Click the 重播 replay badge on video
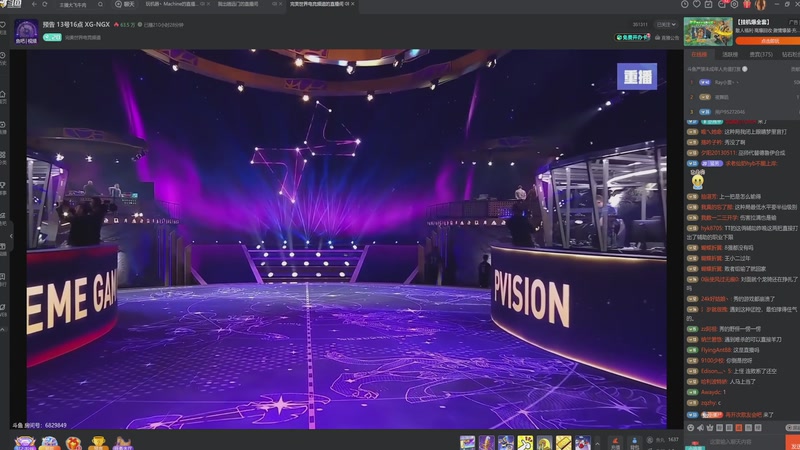This screenshot has width=800, height=450. click(x=637, y=77)
